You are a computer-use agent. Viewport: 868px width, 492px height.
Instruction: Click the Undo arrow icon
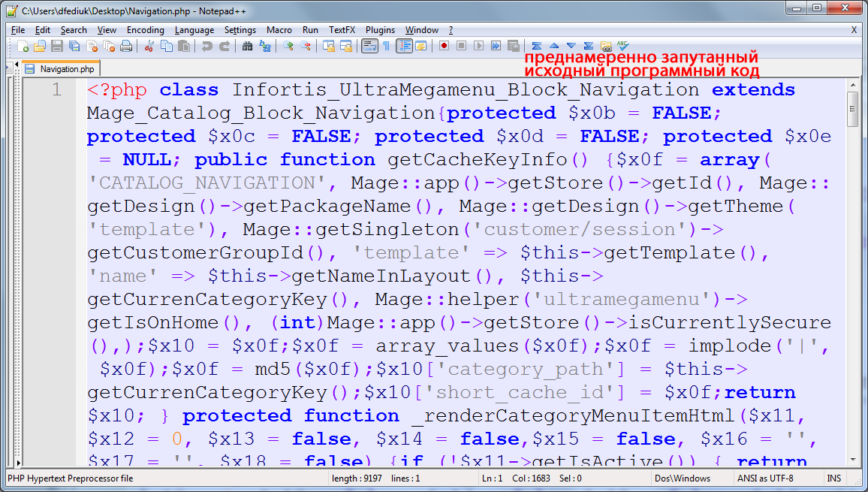[206, 46]
